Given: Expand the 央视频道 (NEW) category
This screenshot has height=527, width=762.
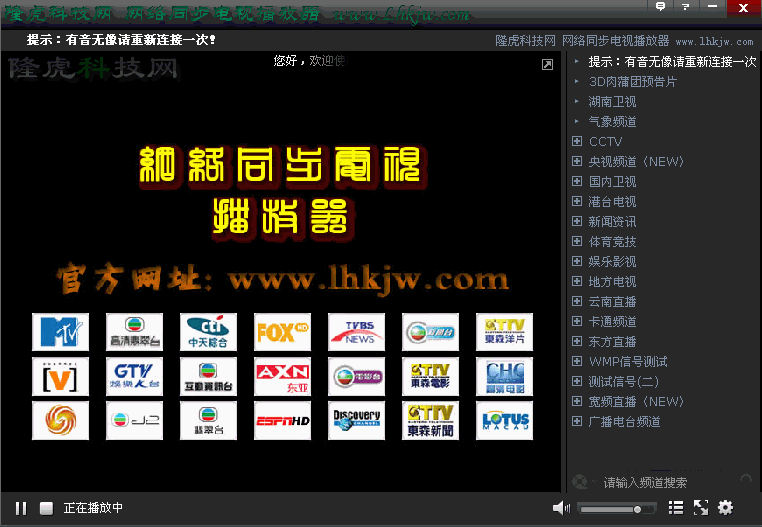Looking at the screenshot, I should tap(577, 161).
